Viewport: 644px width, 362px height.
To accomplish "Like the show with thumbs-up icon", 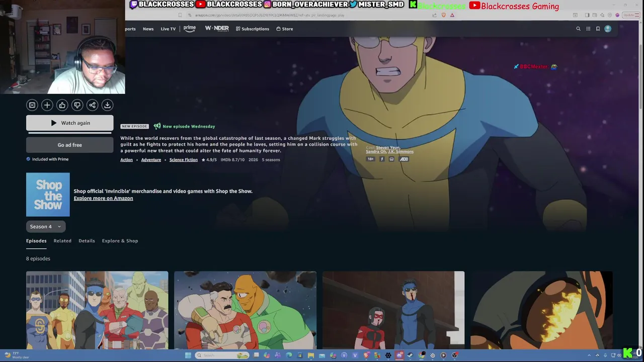I will click(62, 105).
